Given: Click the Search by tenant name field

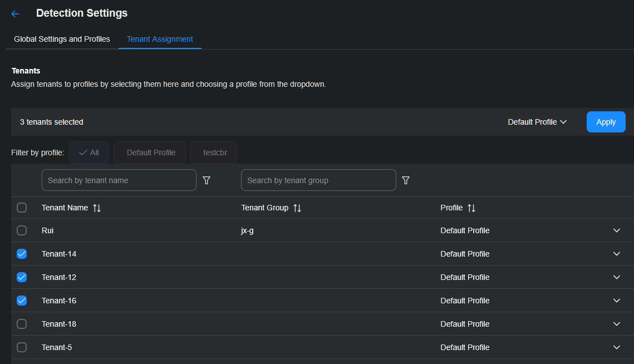Looking at the screenshot, I should (119, 180).
